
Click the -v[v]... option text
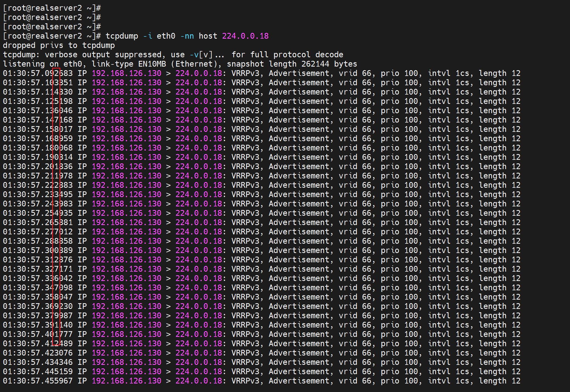tap(207, 55)
